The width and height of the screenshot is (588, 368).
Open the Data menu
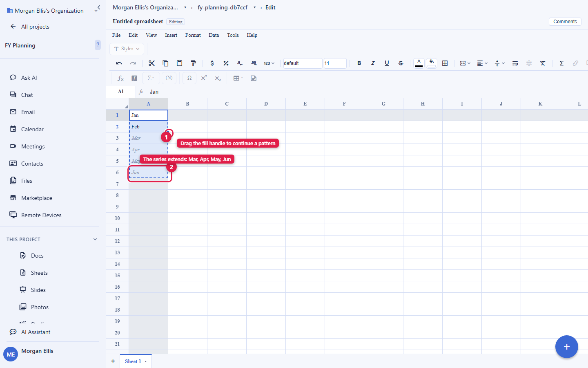[x=214, y=35]
